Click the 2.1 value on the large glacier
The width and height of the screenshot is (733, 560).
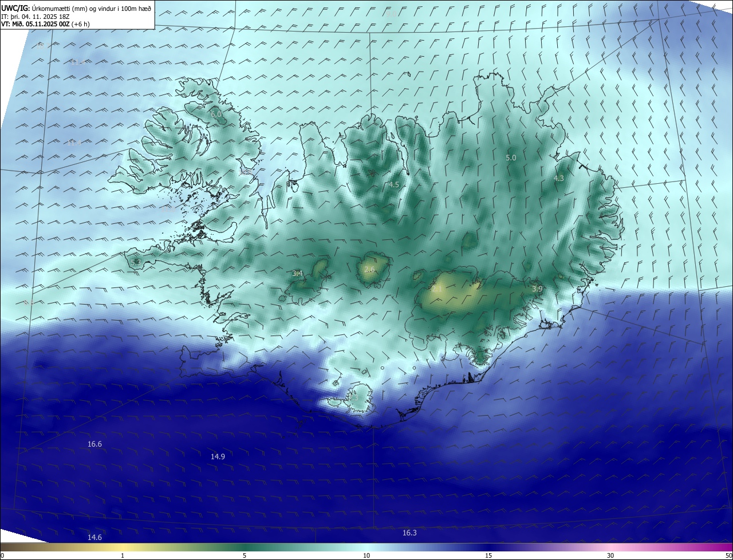436,289
